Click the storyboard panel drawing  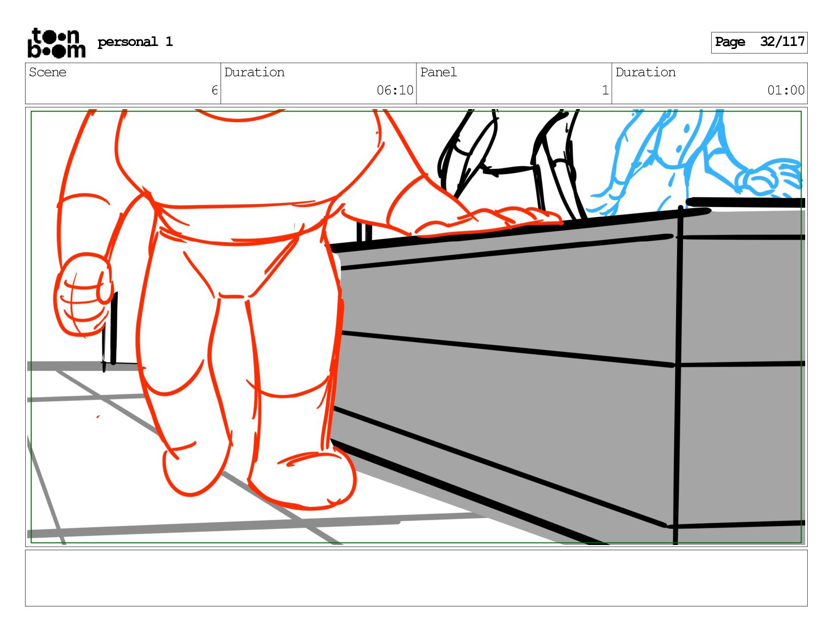pyautogui.click(x=416, y=327)
